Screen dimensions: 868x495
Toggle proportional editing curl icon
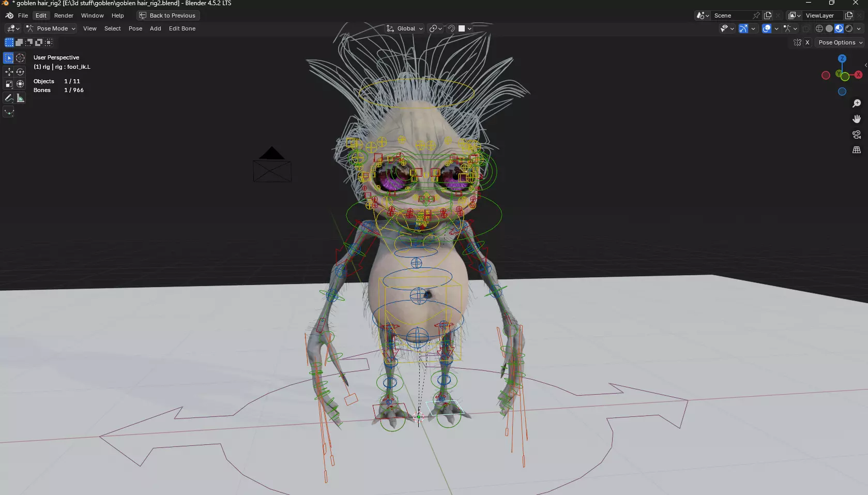pyautogui.click(x=451, y=28)
